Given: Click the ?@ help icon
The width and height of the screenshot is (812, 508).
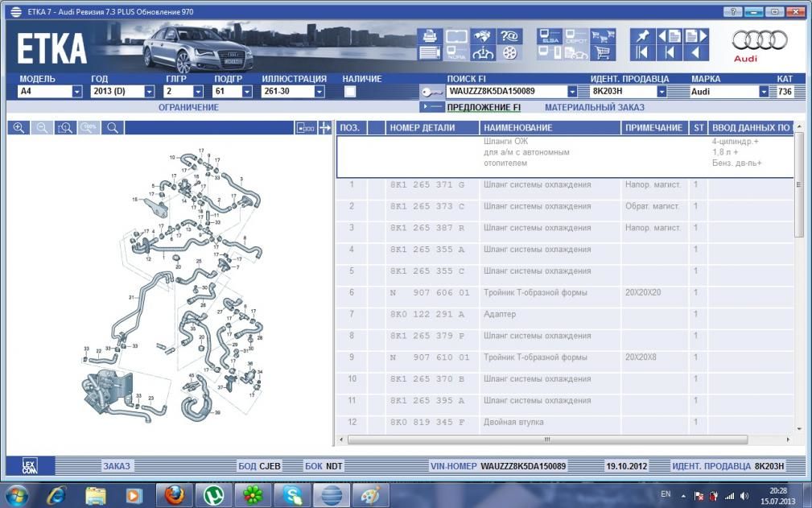Looking at the screenshot, I should coord(509,36).
